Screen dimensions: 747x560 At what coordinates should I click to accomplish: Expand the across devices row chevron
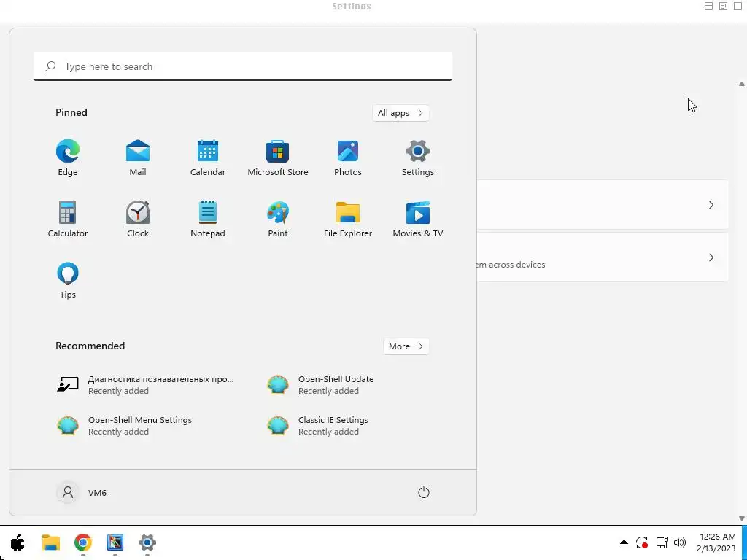[x=711, y=257]
